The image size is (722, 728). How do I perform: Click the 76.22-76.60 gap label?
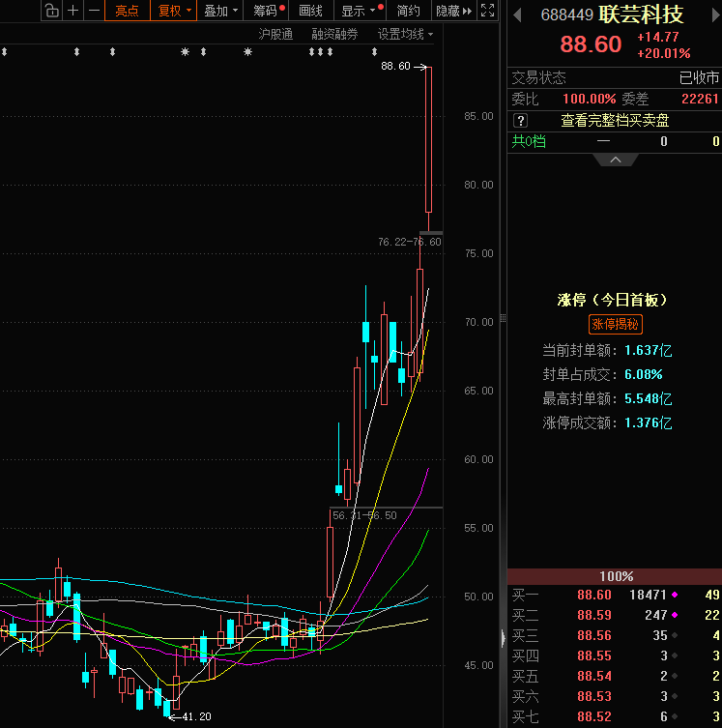pos(409,242)
